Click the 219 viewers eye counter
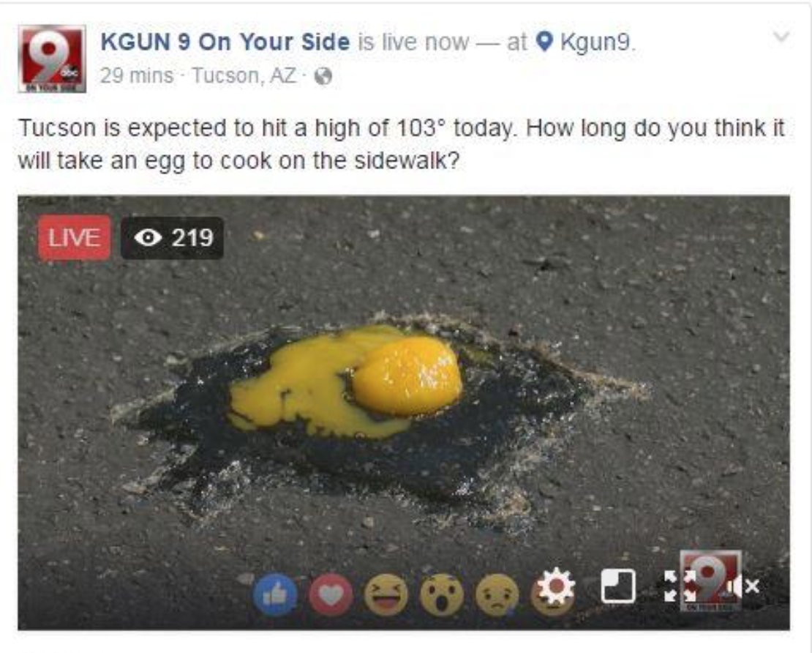This screenshot has height=653, width=812. pyautogui.click(x=173, y=238)
